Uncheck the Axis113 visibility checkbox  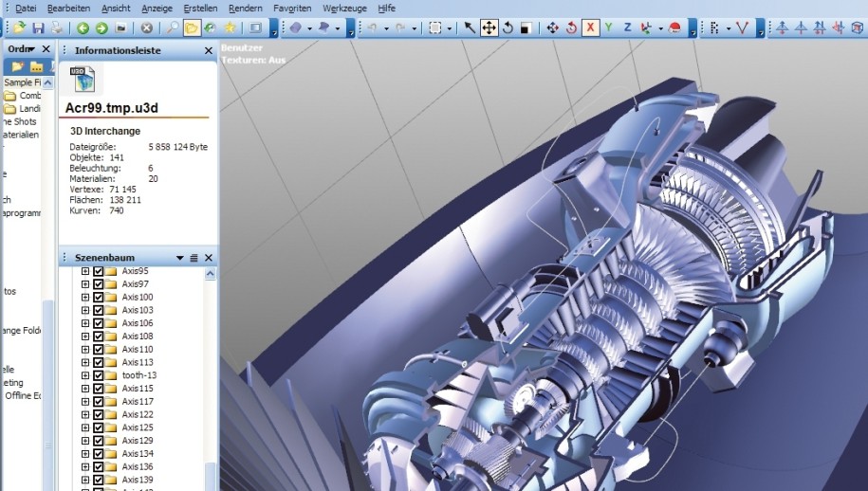coord(99,363)
